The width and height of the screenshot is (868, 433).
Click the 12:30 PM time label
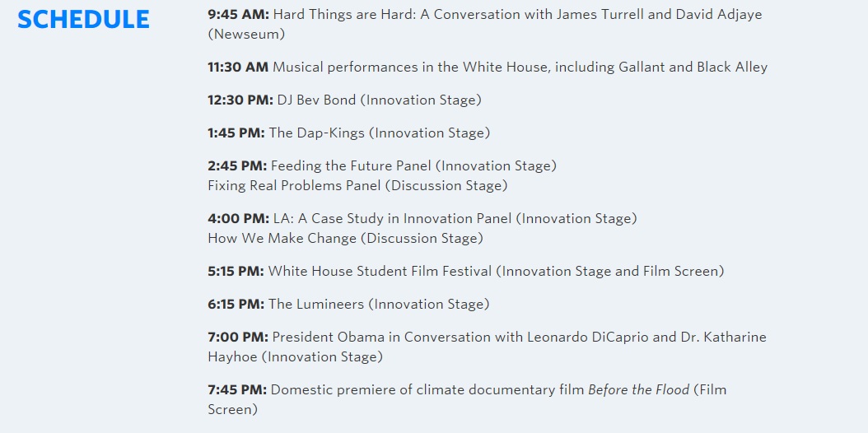tap(240, 100)
